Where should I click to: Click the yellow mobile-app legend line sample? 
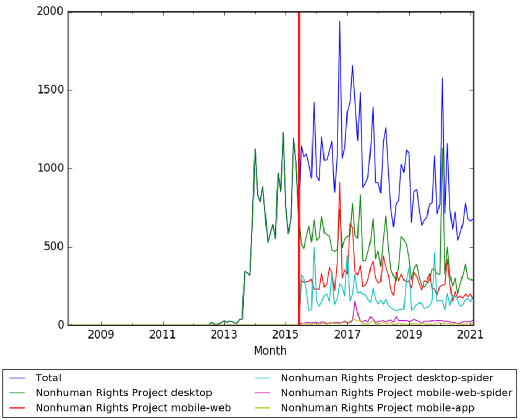264,407
